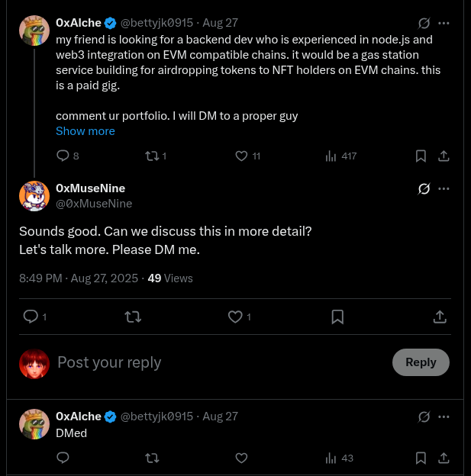The width and height of the screenshot is (471, 476).
Task: Bookmark 0xMuseNine's main post
Action: click(337, 317)
